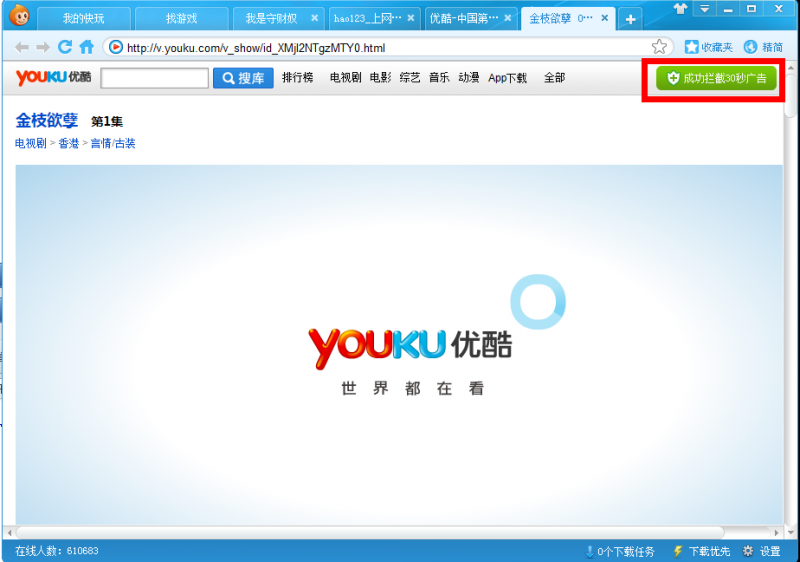800x562 pixels.
Task: Click the 搜库 search button
Action: click(243, 78)
